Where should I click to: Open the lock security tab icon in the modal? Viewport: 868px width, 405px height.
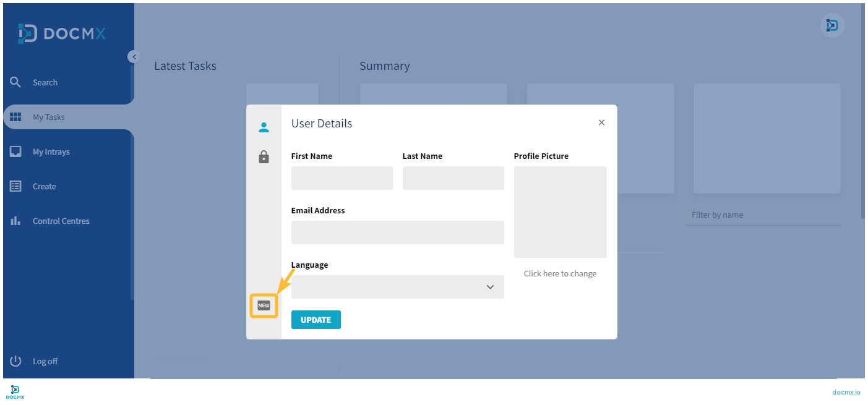(264, 156)
